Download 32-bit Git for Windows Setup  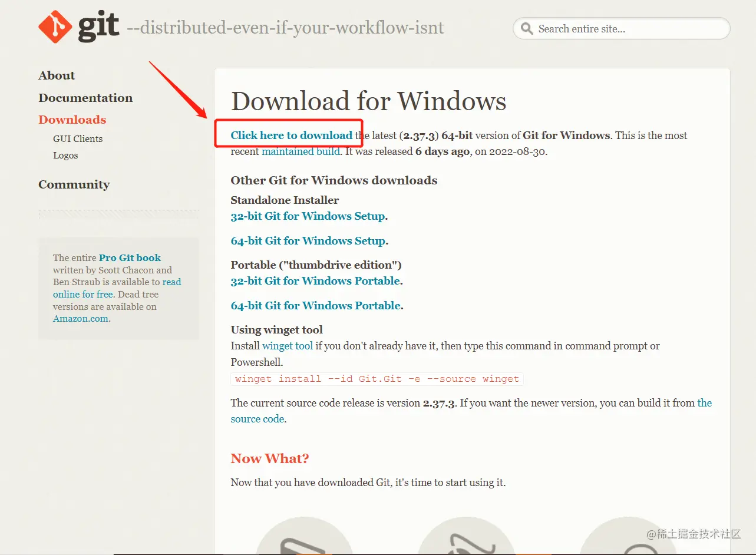pos(308,216)
